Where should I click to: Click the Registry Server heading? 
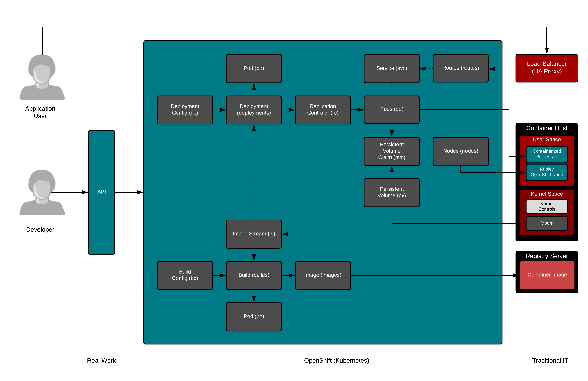(x=547, y=256)
